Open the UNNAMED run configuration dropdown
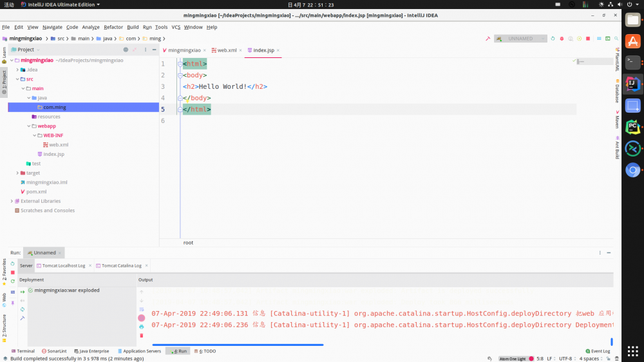This screenshot has width=644, height=362. pos(520,39)
